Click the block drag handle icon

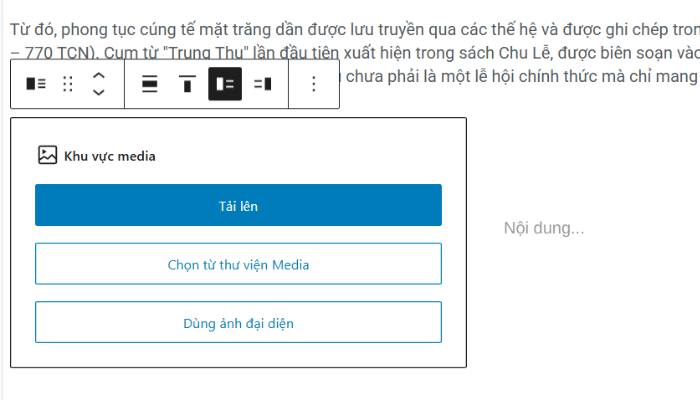(x=68, y=84)
